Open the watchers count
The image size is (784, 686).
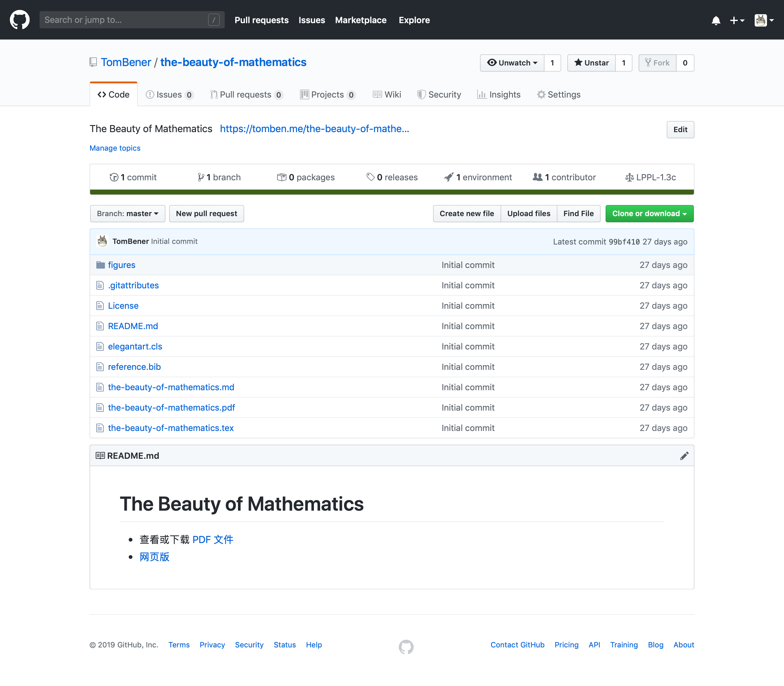(x=552, y=63)
